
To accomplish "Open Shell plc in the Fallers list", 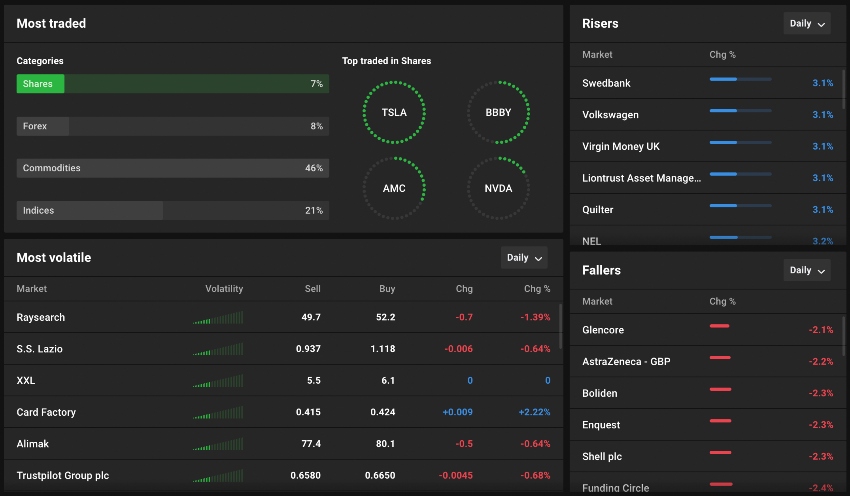I will point(707,456).
